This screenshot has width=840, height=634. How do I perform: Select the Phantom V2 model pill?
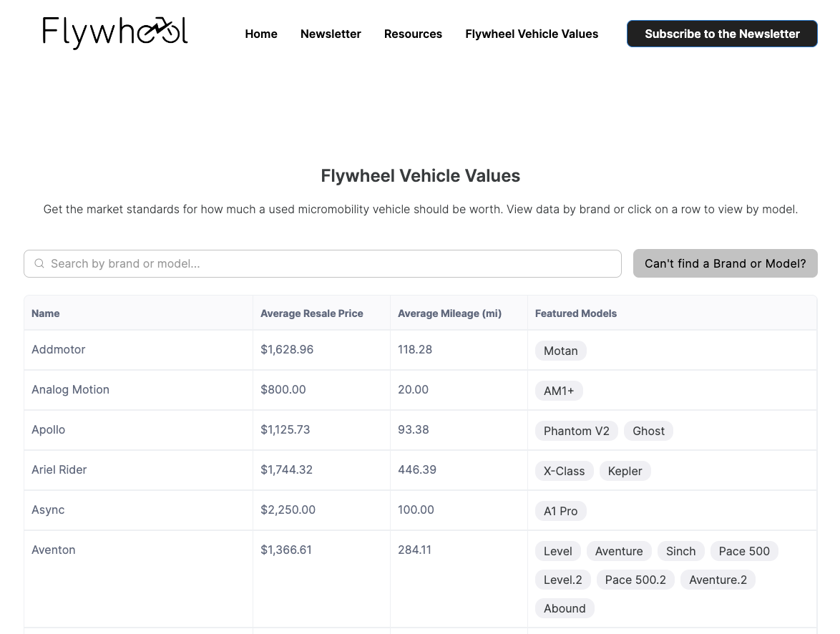tap(576, 431)
